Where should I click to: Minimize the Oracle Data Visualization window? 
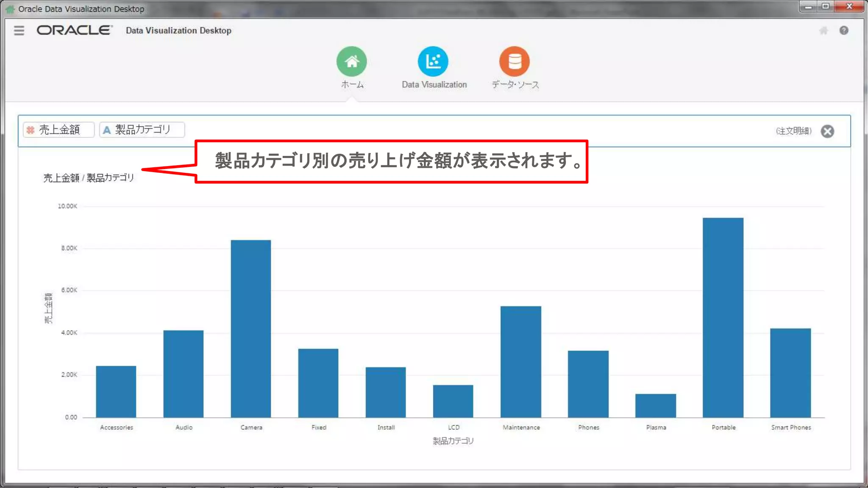coord(808,6)
